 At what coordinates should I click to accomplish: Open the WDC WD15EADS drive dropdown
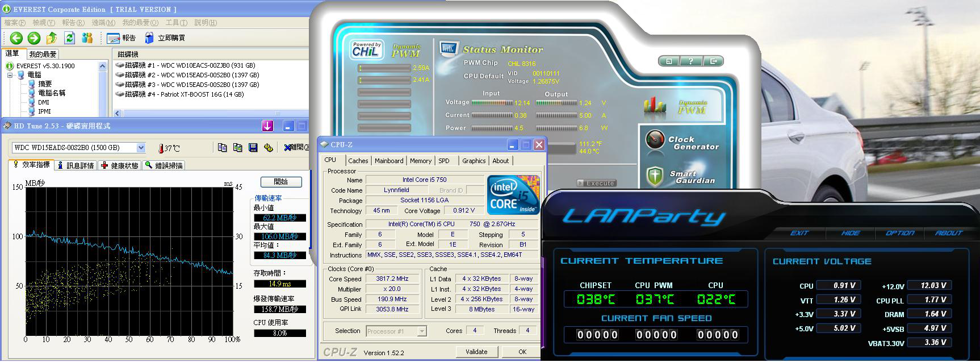(141, 148)
